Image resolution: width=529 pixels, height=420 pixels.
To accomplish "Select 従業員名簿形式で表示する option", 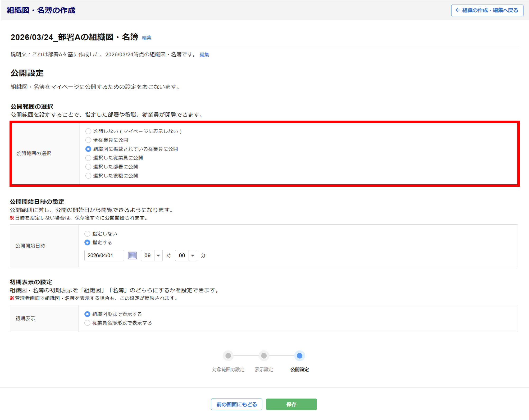I will pos(87,323).
